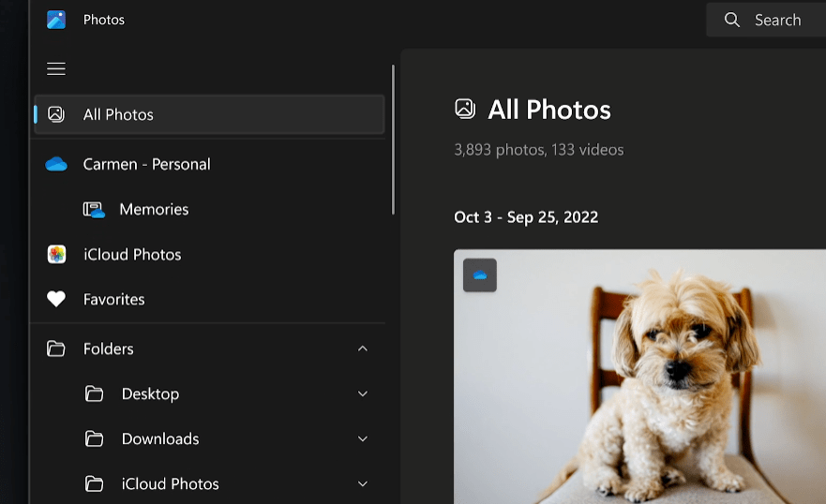Screen dimensions: 826x504
Task: Open Carmen - Personal OneDrive section
Action: click(146, 164)
